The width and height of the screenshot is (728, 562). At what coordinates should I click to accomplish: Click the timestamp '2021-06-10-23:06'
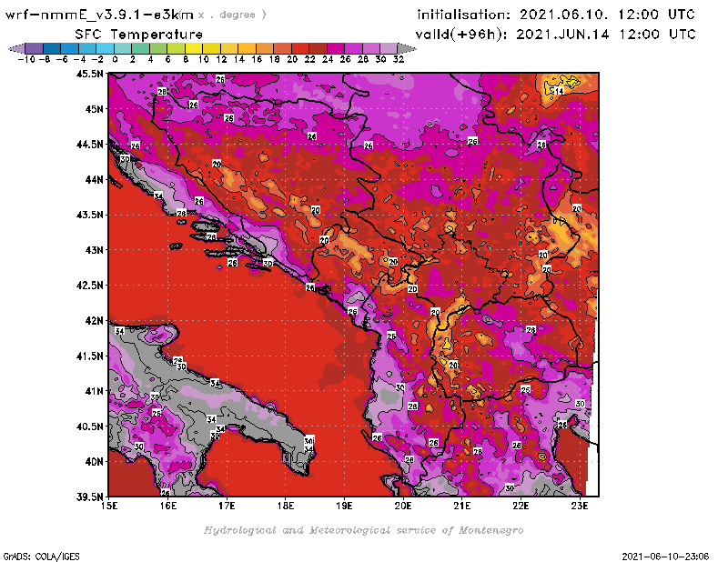665,557
